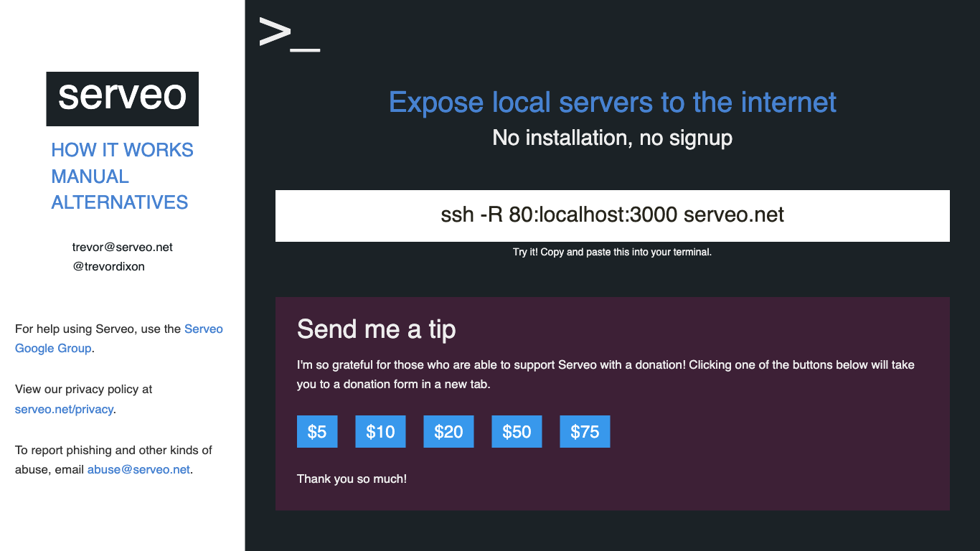The width and height of the screenshot is (980, 551).
Task: Click the 'Thank you so much!' text
Action: click(352, 479)
